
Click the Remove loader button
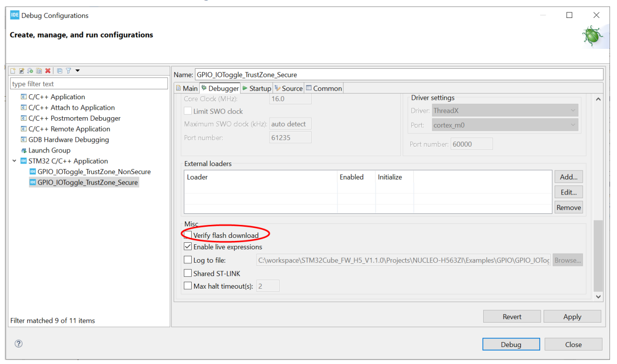point(569,207)
